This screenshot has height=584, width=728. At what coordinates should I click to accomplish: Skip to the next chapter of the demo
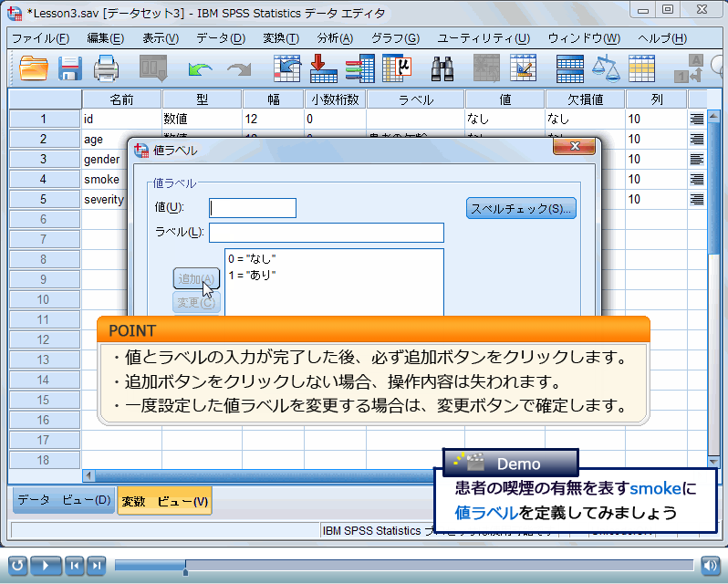pos(97,566)
